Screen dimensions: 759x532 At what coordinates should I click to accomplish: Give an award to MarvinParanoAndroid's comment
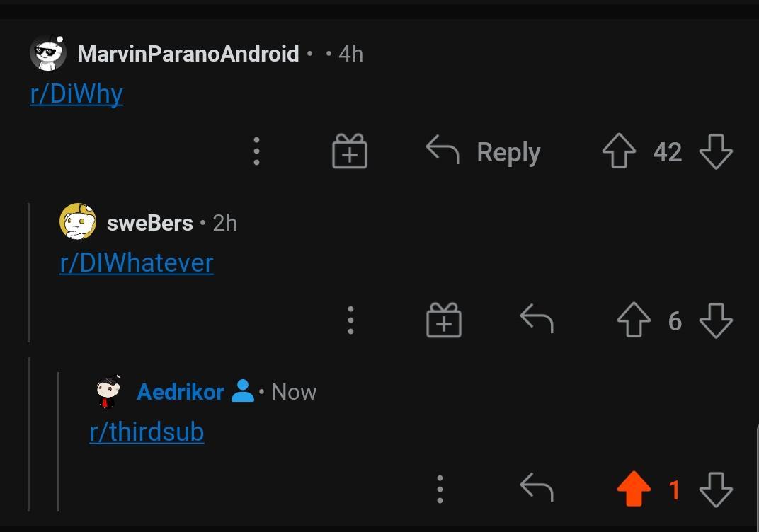coord(350,151)
